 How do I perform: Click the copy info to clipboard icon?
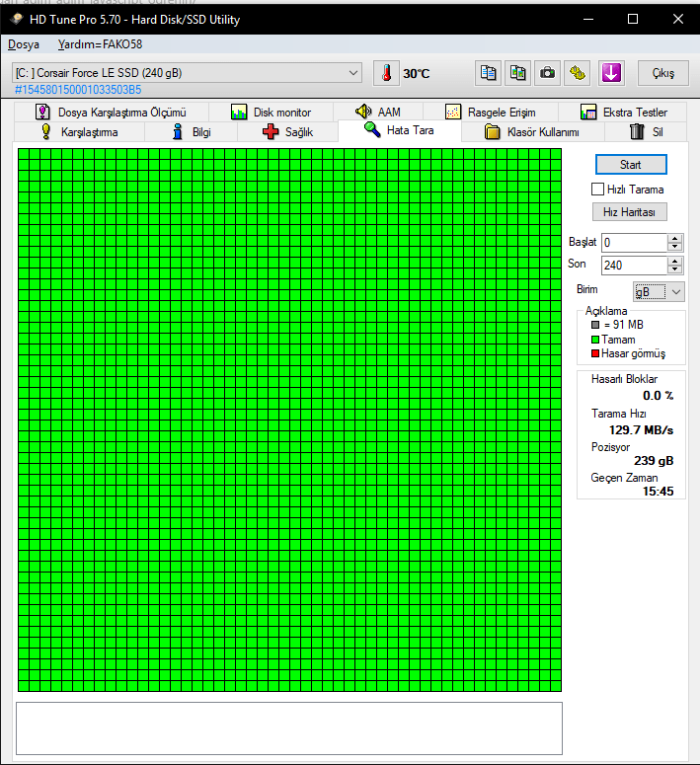(x=488, y=73)
